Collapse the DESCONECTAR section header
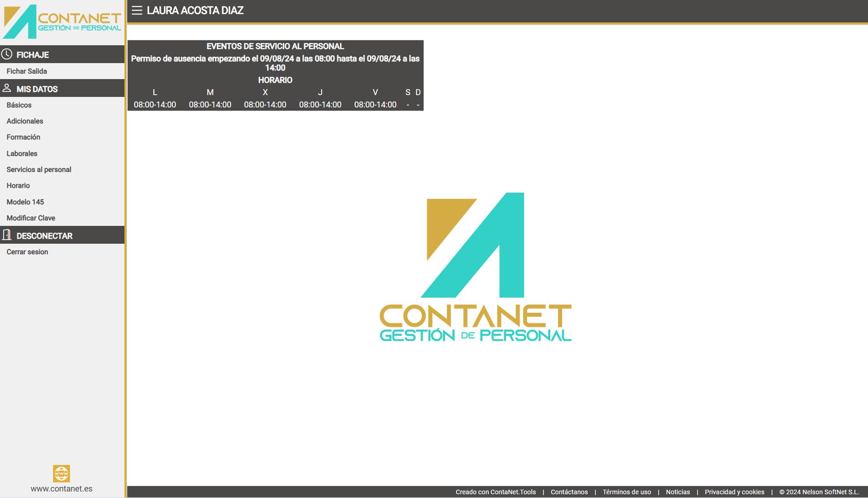The height and width of the screenshot is (498, 868). coord(62,235)
